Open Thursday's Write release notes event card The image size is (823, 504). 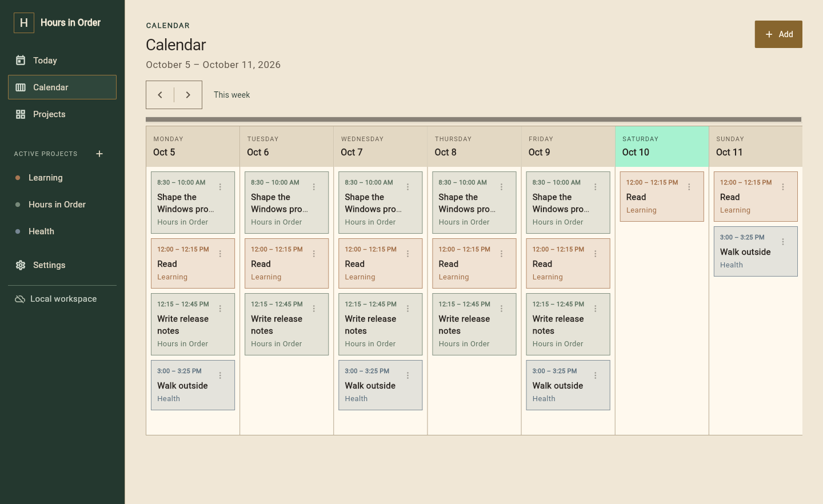(474, 324)
